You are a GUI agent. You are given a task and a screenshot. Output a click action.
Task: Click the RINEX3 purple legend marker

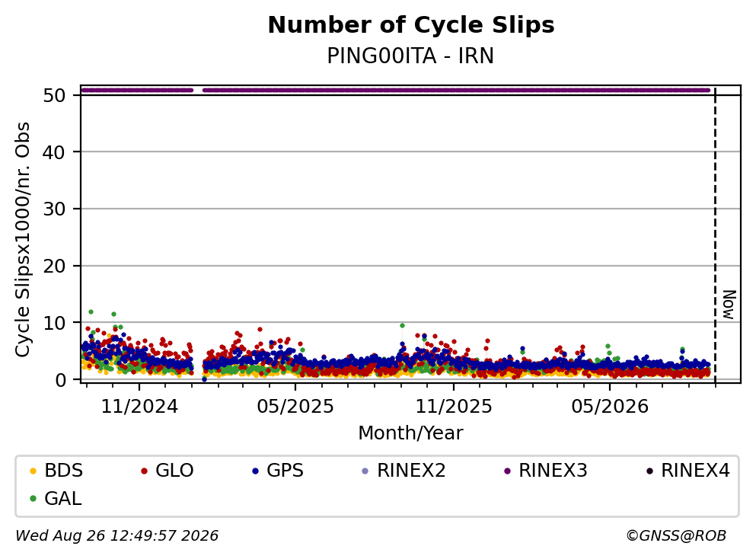pos(507,471)
